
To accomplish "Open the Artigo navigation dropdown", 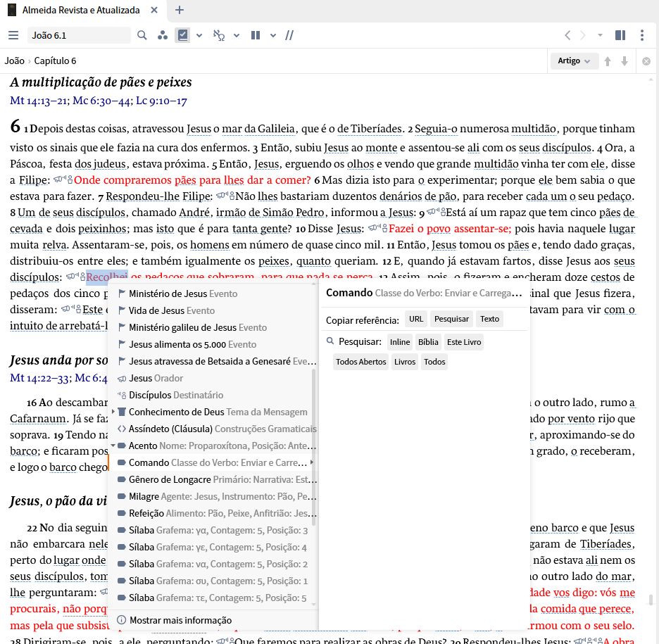I will click(574, 61).
